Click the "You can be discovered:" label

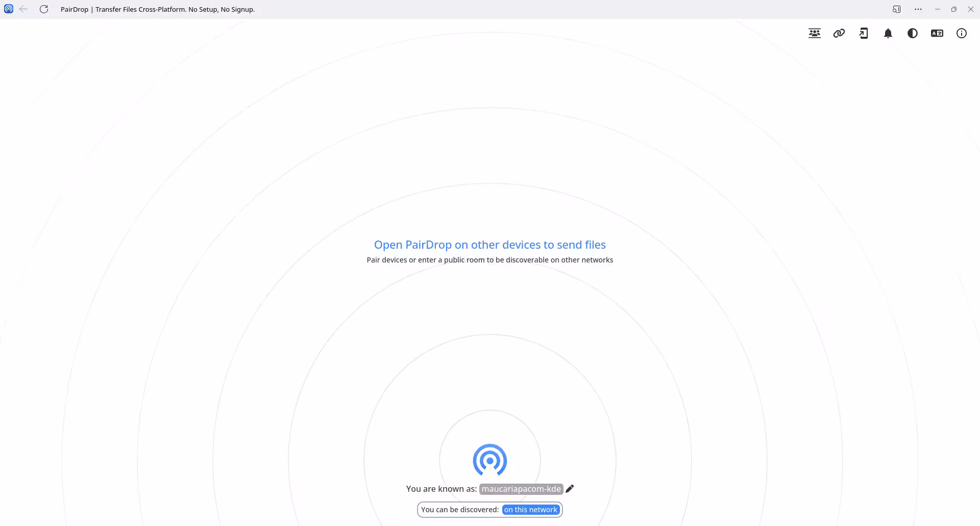[x=460, y=510]
